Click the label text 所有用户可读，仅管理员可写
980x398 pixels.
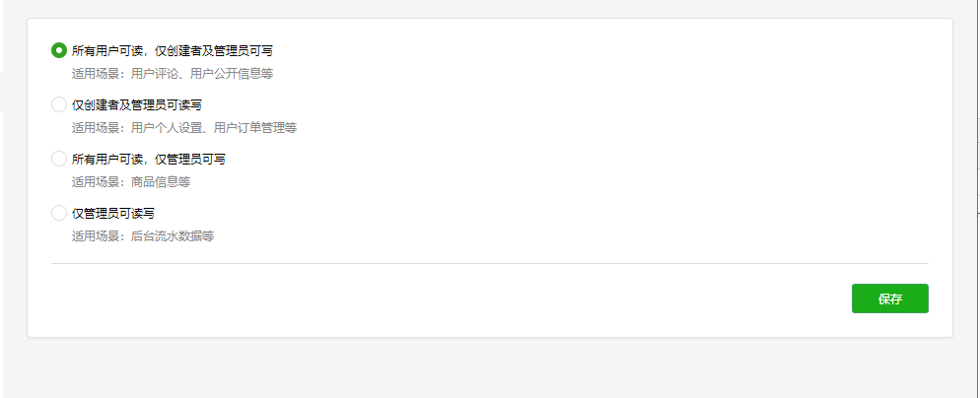[x=149, y=159]
